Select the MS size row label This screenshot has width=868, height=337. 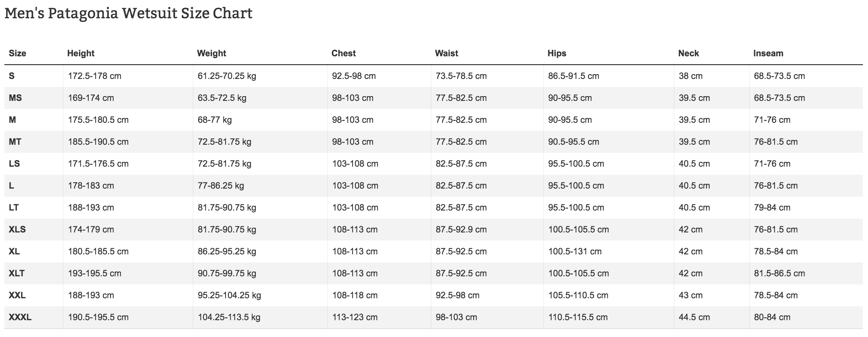[x=15, y=98]
